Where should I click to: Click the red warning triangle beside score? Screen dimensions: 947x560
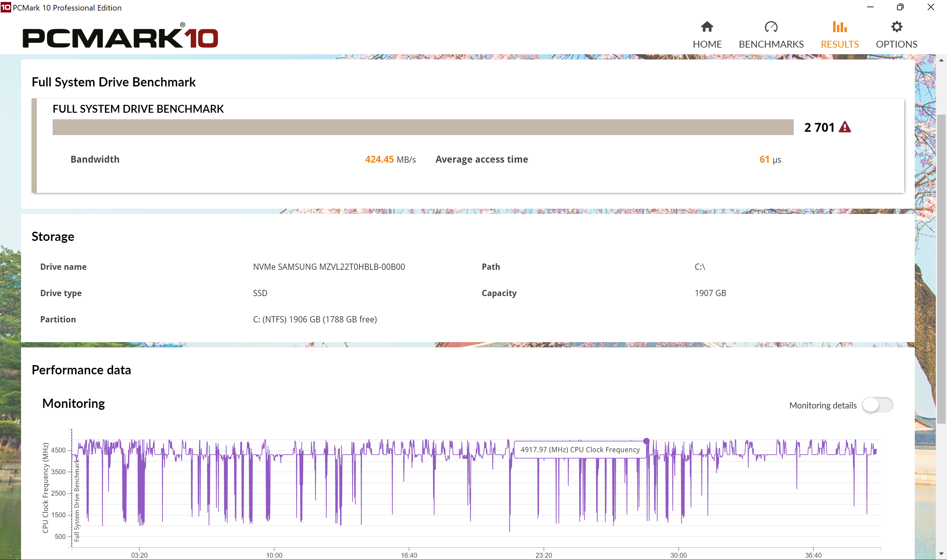click(x=845, y=127)
